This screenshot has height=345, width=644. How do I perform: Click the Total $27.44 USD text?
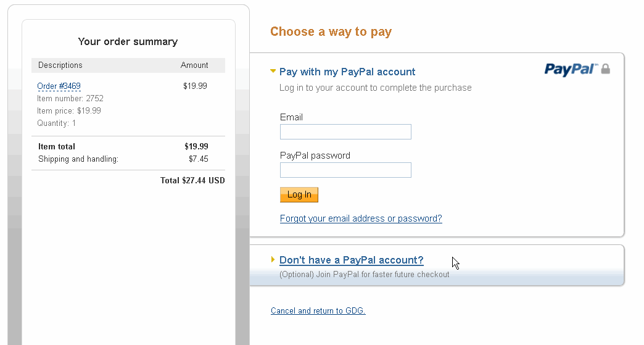(x=192, y=181)
